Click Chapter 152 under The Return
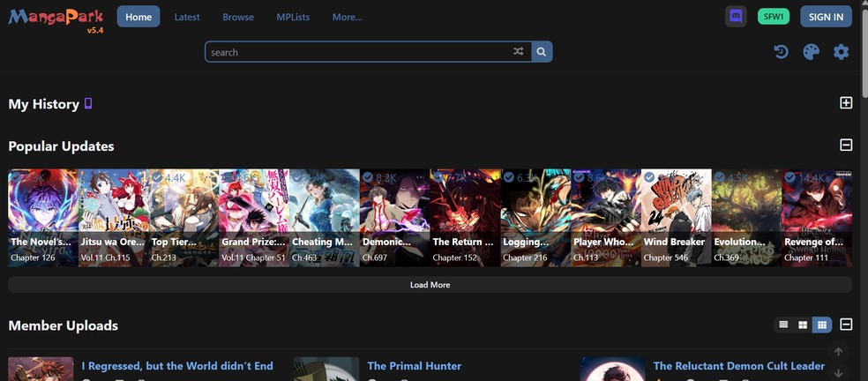 [455, 258]
